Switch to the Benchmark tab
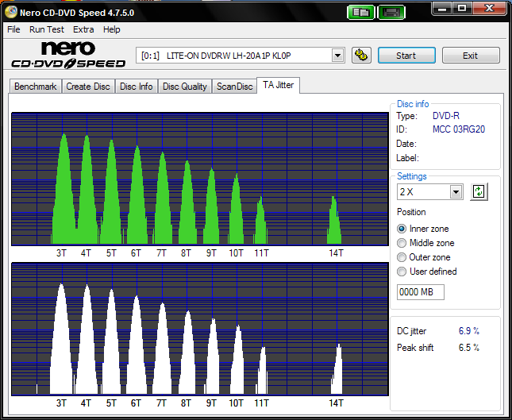Image resolution: width=512 pixels, height=420 pixels. pos(35,87)
